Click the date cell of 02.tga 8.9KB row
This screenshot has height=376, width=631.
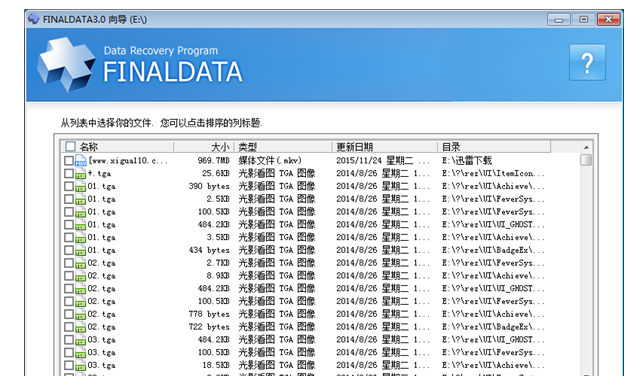coord(383,276)
